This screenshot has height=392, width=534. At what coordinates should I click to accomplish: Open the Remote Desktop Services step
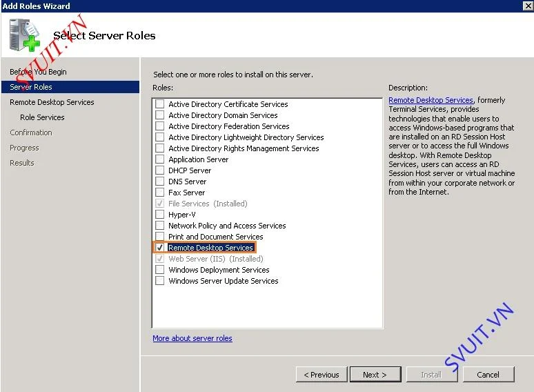click(52, 102)
